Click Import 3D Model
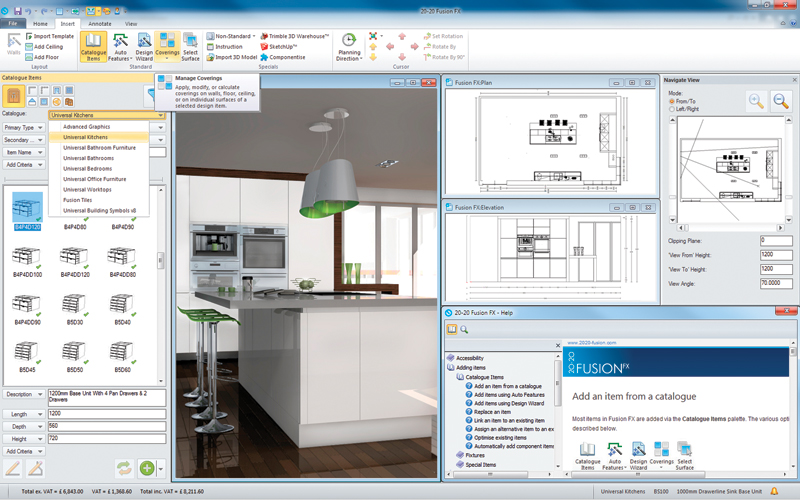 coord(232,57)
